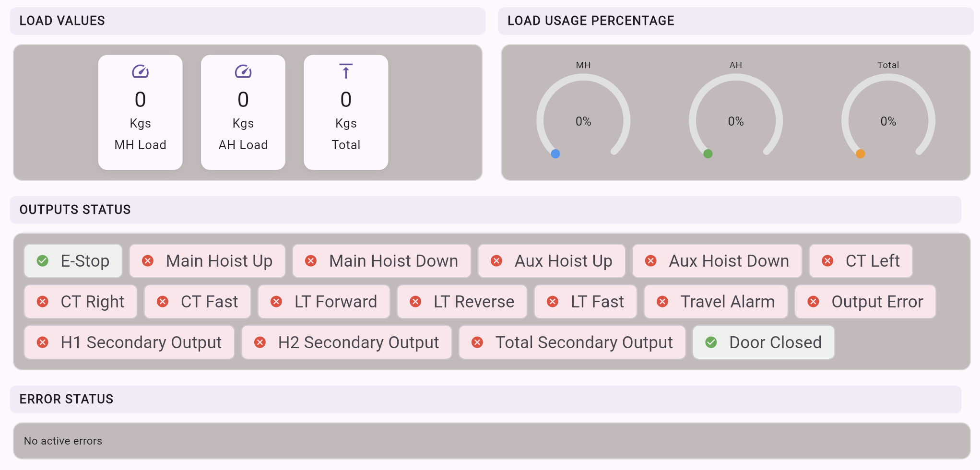Click the Travel Alarm status label
This screenshot has width=980, height=470.
[728, 302]
